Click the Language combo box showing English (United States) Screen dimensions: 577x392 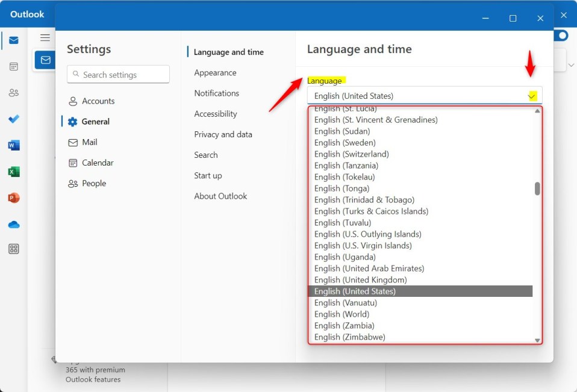(425, 96)
